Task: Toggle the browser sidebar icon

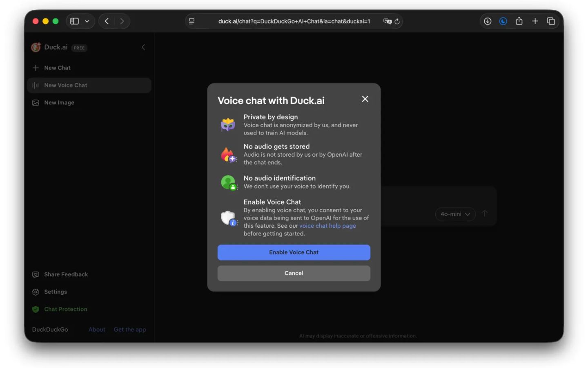Action: (x=74, y=21)
